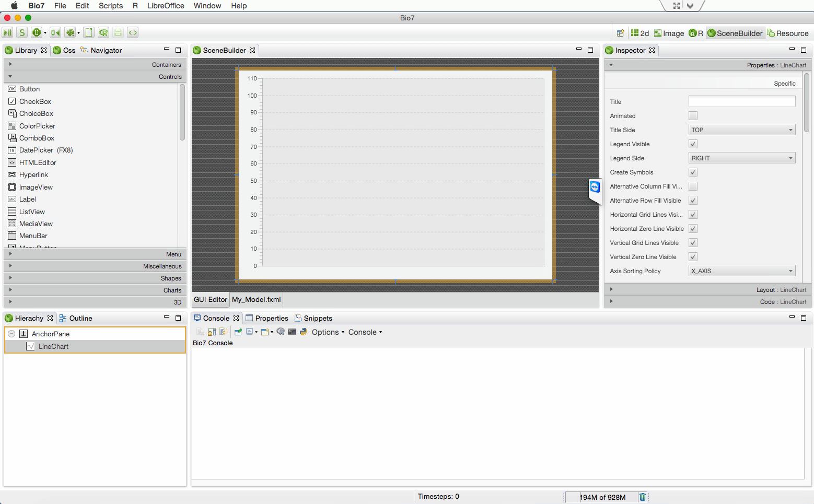
Task: Expand Layout : LineChart section
Action: [x=707, y=289]
